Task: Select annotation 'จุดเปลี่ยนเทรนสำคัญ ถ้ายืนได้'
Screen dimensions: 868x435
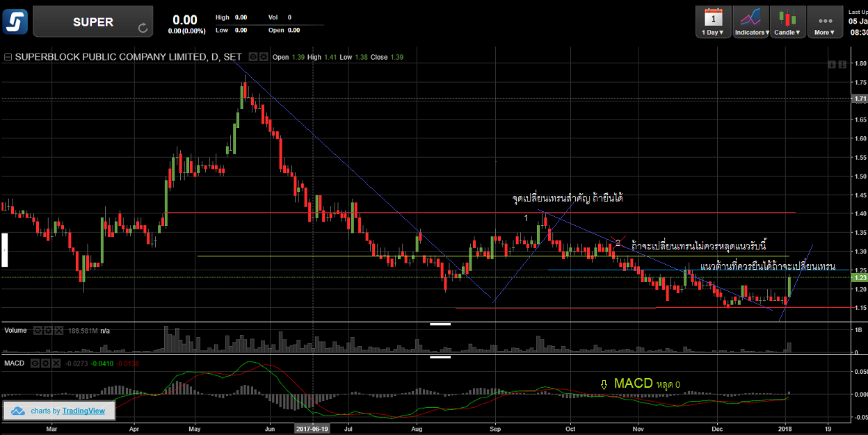Action: (x=567, y=198)
